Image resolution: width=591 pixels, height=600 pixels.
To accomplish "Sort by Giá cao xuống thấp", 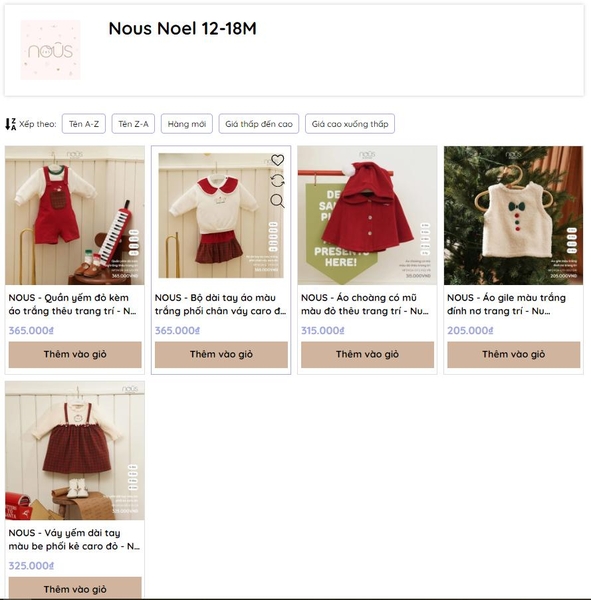I will tap(350, 124).
